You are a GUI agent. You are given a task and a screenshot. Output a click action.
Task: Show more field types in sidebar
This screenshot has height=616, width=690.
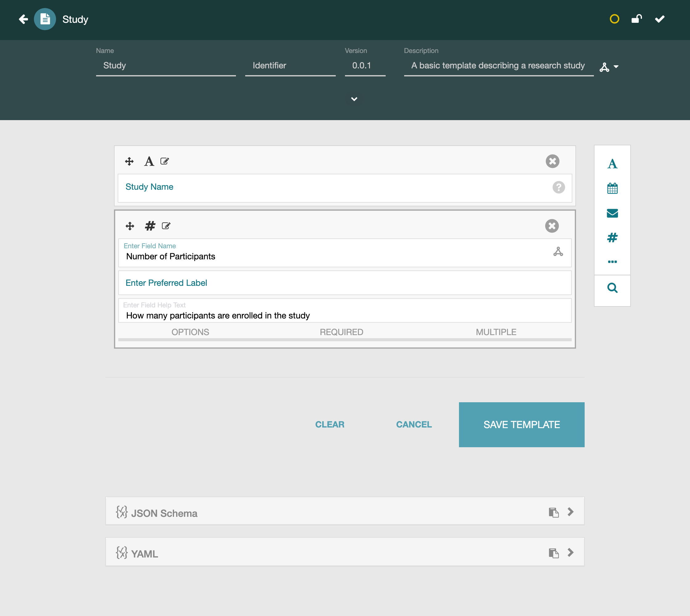tap(612, 262)
